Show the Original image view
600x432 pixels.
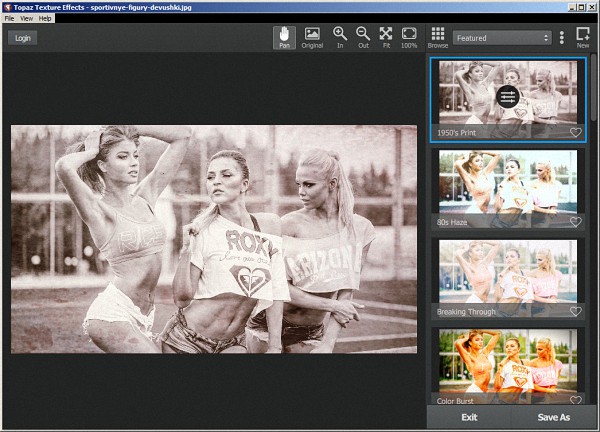point(312,37)
